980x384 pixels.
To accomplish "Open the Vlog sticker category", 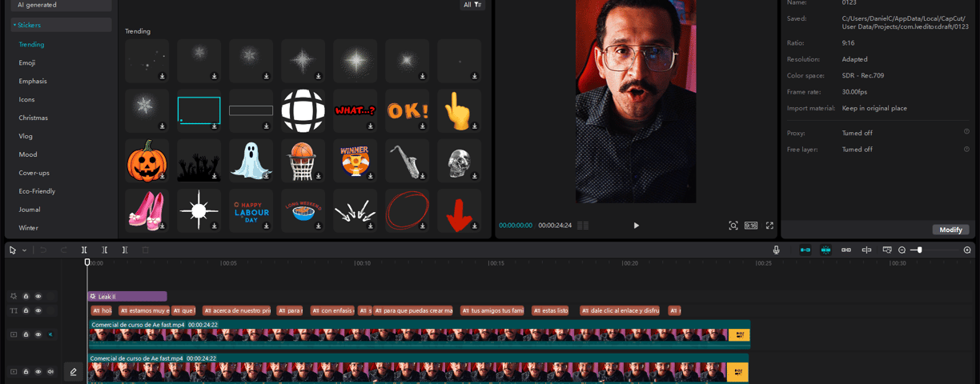I will pos(26,136).
